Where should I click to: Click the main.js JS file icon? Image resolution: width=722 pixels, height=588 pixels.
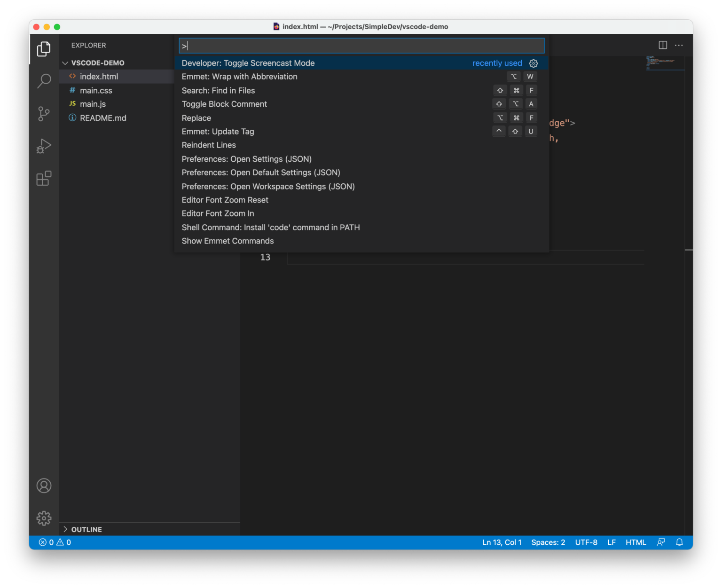click(72, 104)
